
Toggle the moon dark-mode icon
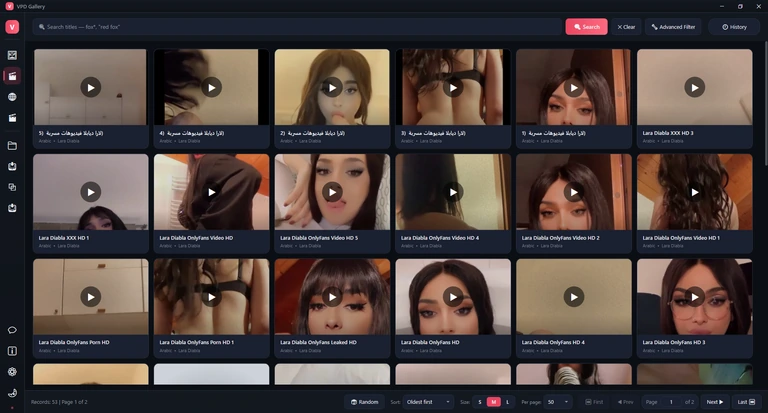(12, 393)
